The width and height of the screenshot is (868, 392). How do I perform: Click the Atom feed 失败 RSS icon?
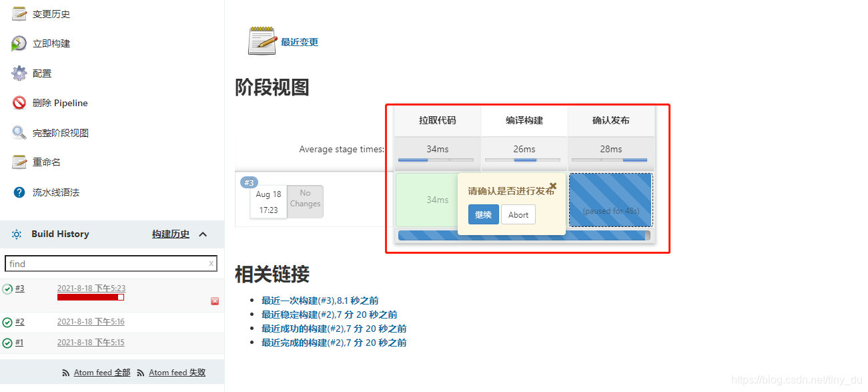click(141, 373)
